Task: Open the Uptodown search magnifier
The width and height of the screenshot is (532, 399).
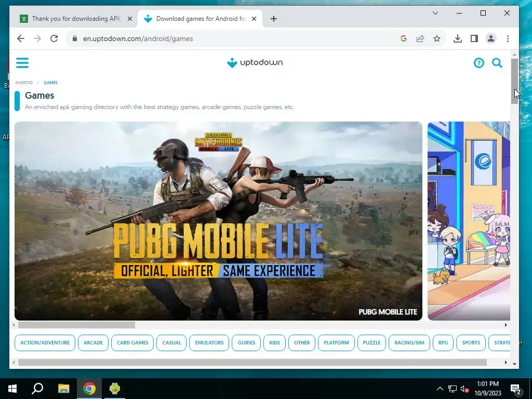Action: tap(497, 63)
